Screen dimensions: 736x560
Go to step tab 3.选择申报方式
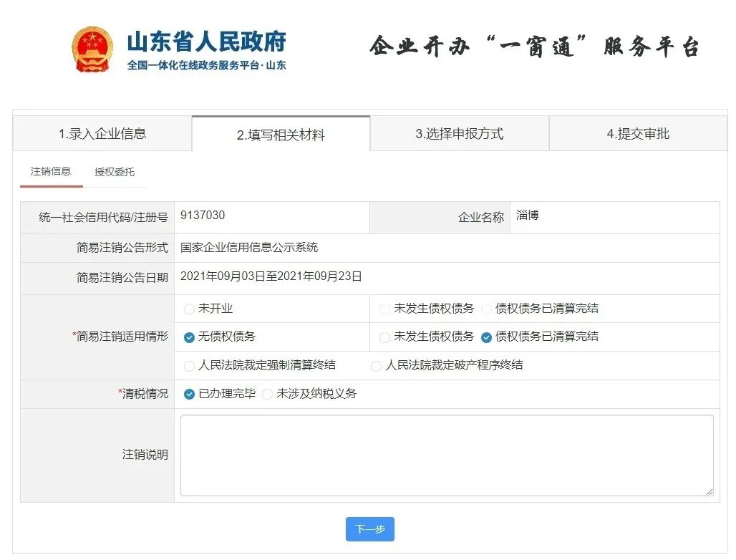(x=459, y=134)
